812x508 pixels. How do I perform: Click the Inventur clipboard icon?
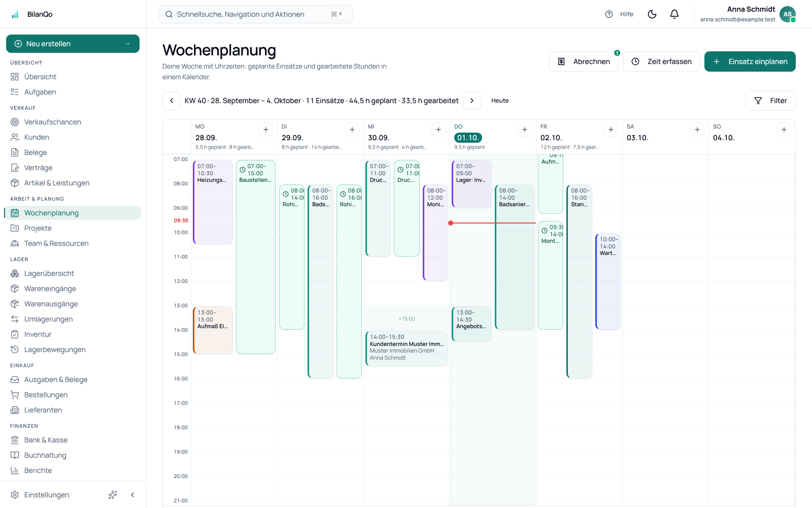pos(15,334)
